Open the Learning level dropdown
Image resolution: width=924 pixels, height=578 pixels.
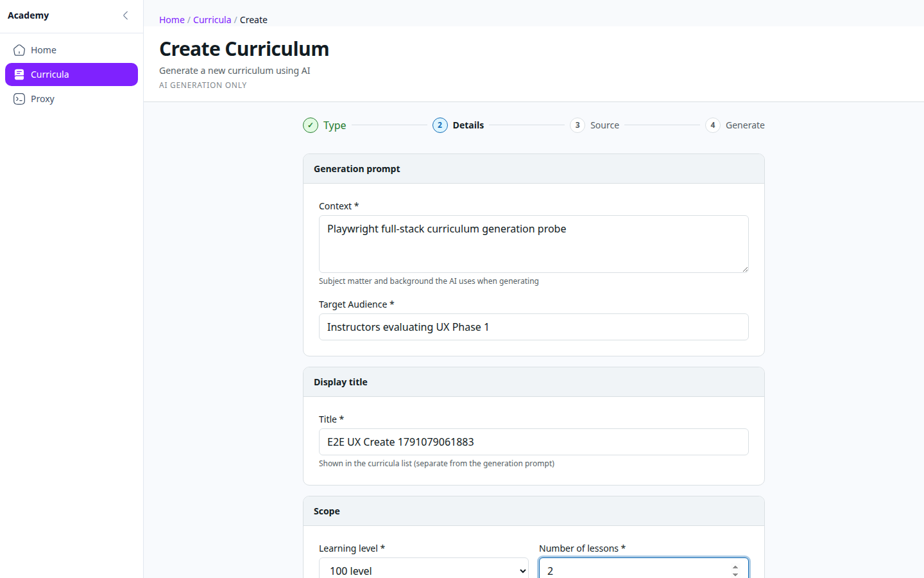424,570
